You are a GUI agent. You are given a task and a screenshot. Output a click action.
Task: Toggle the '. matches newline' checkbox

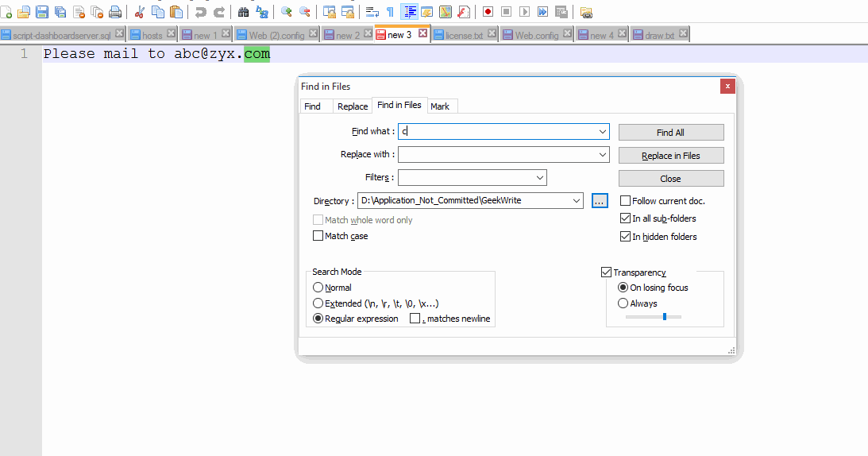415,319
